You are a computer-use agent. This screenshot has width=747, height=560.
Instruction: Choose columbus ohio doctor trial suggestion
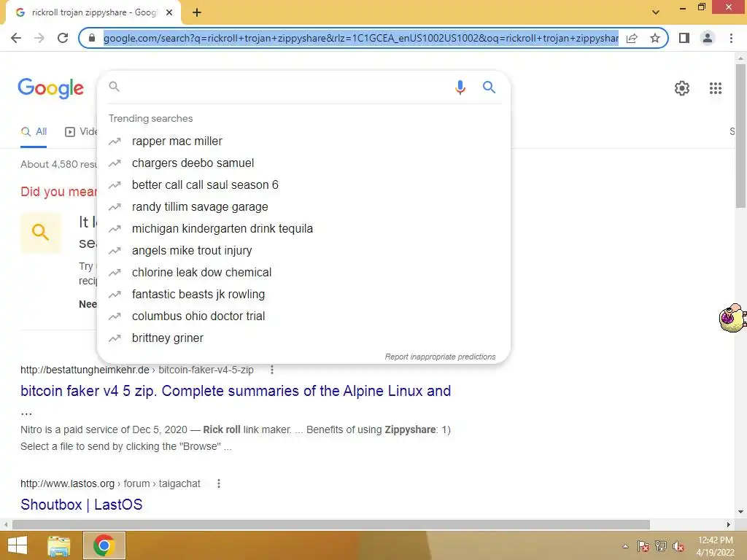303,316
